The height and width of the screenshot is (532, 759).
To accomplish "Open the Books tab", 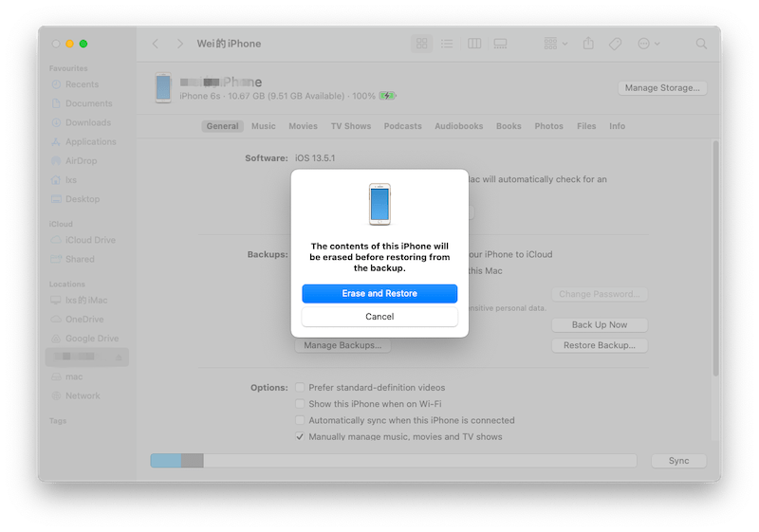I will click(509, 126).
